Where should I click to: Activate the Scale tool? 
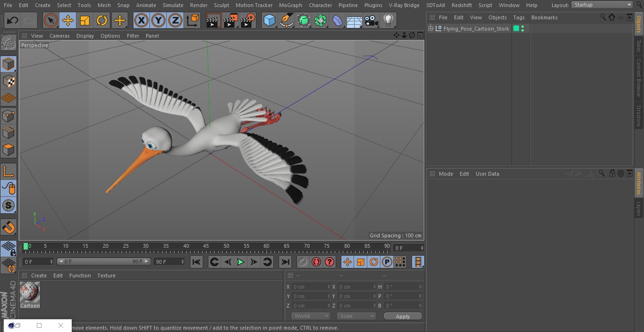85,20
